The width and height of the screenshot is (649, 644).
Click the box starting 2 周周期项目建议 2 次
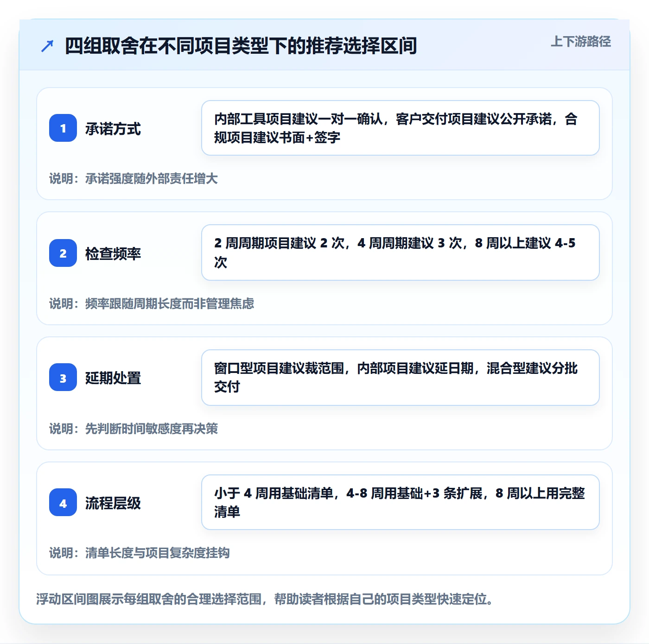pos(401,253)
